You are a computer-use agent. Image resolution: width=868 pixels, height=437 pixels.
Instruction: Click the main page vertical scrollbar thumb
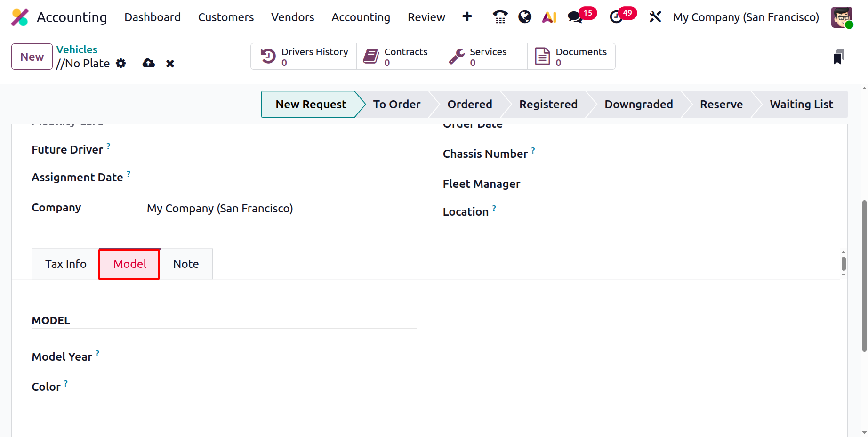[x=864, y=276]
